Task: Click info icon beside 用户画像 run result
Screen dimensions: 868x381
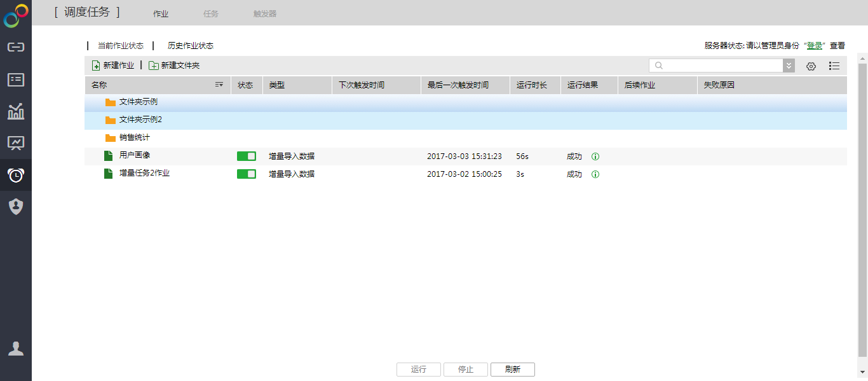Action: (x=595, y=156)
